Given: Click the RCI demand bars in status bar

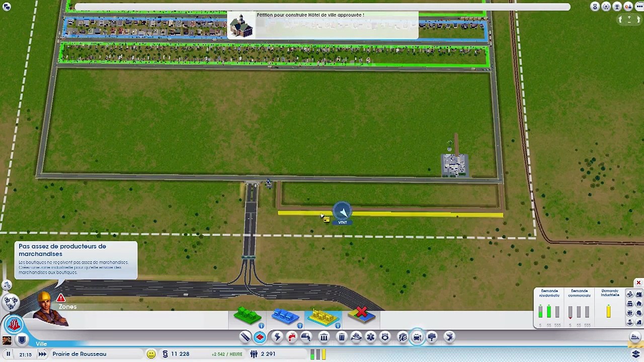Looking at the screenshot, I should pyautogui.click(x=318, y=354).
